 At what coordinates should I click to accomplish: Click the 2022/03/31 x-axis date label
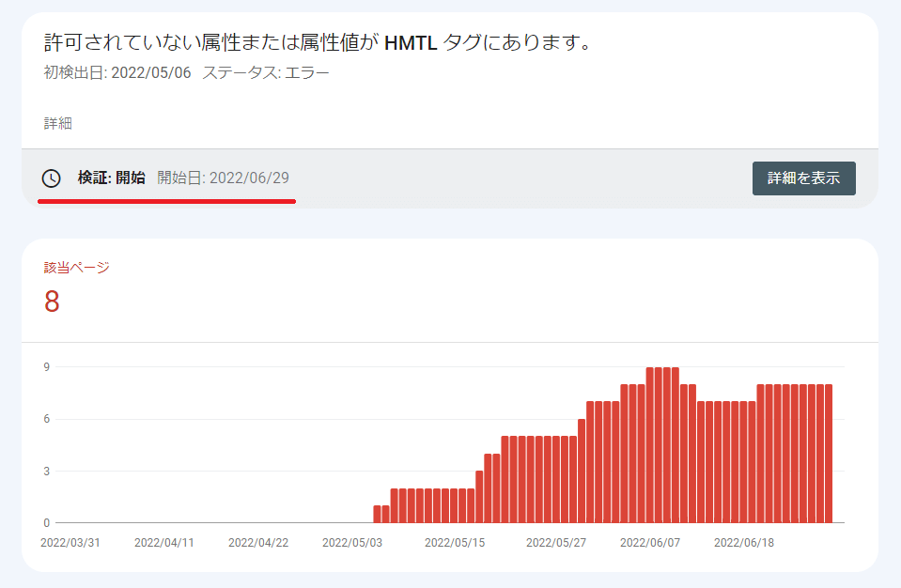point(69,543)
